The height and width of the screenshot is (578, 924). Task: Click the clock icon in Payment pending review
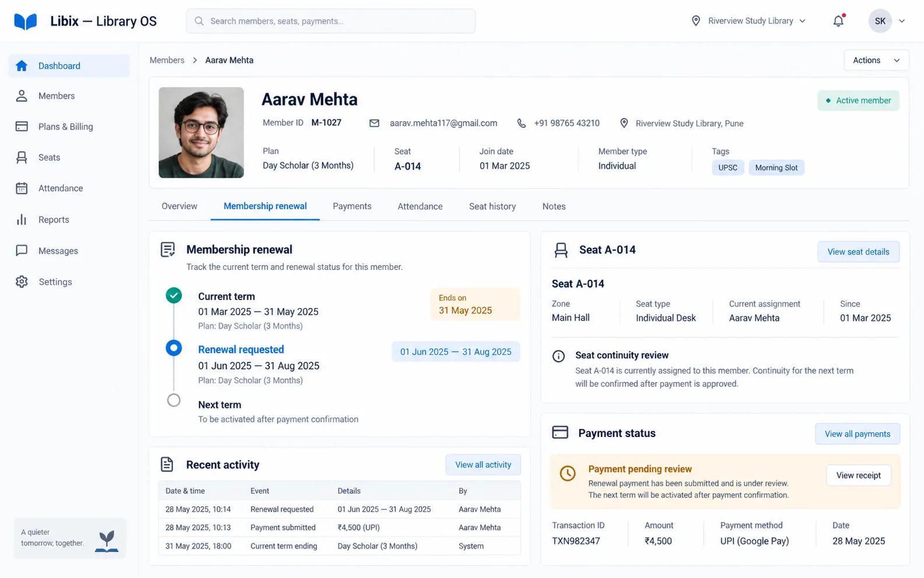(567, 473)
